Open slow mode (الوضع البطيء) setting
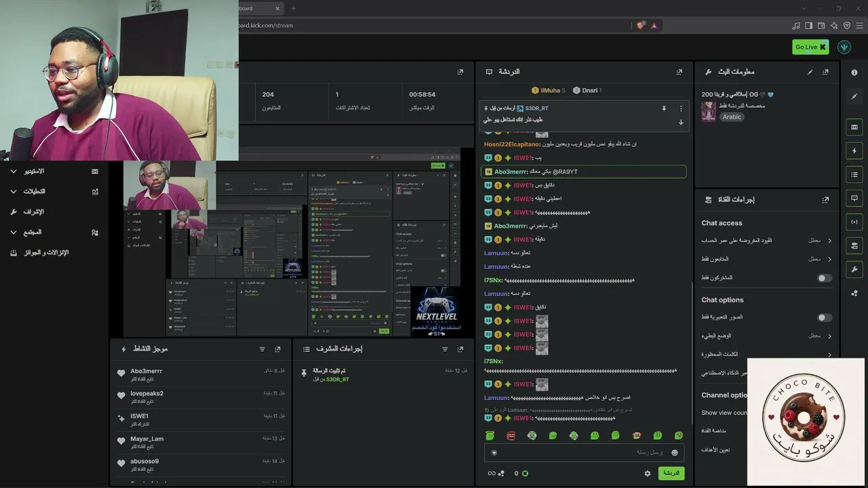The width and height of the screenshot is (868, 488). (x=766, y=335)
